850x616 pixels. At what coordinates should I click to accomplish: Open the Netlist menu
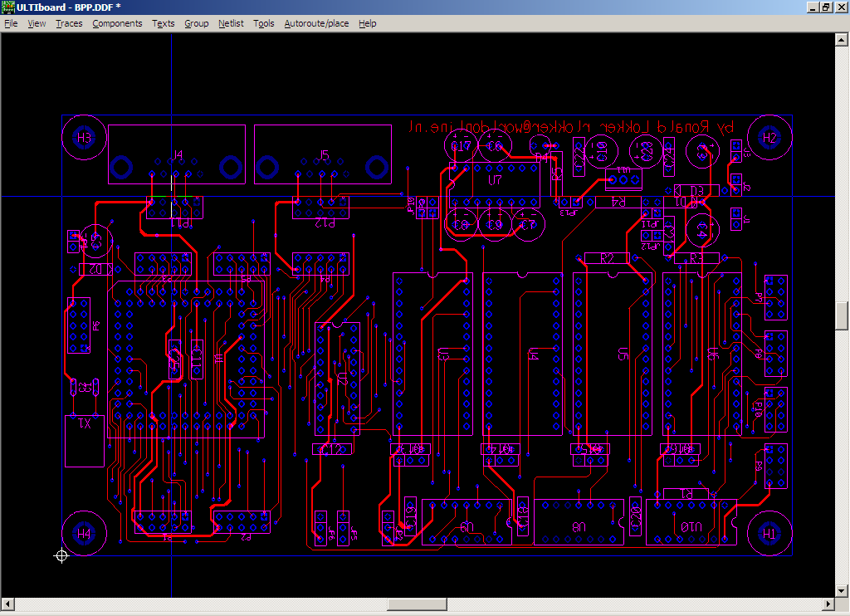pyautogui.click(x=231, y=23)
